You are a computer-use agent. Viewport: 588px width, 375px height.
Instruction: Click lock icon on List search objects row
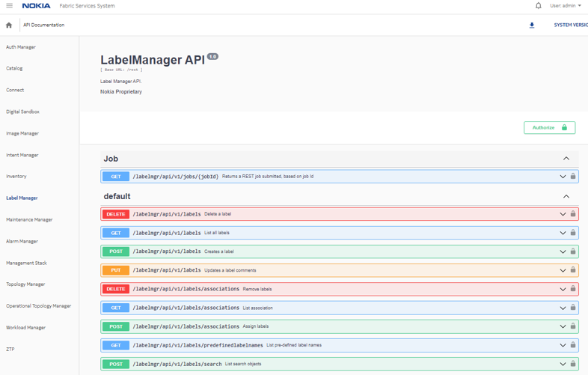(x=573, y=363)
